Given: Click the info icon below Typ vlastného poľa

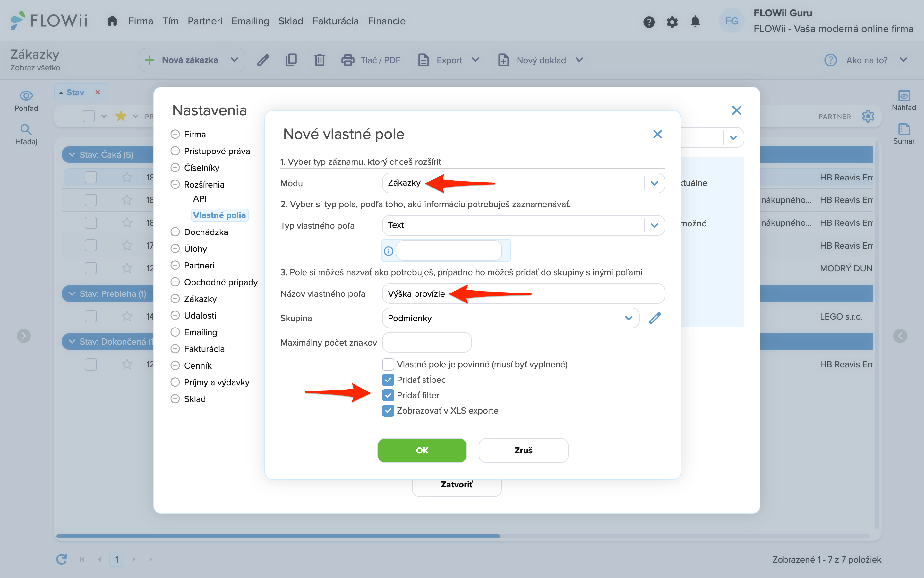Looking at the screenshot, I should 388,251.
